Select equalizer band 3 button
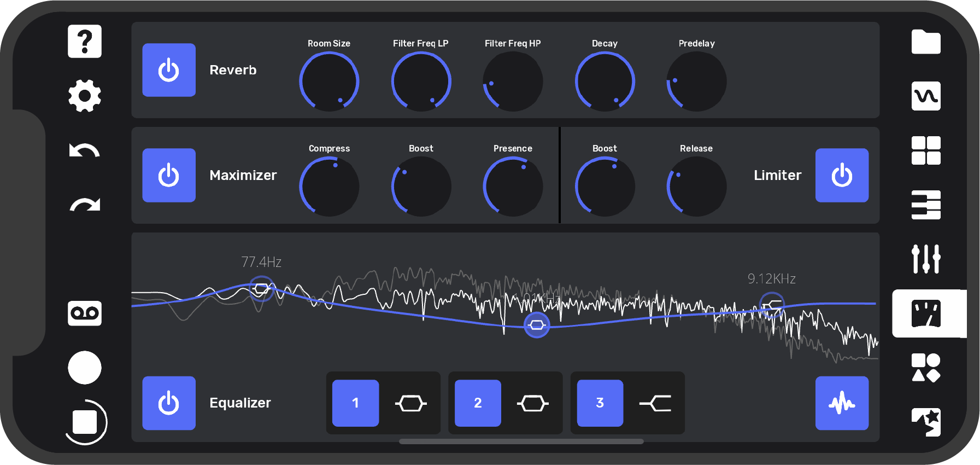 click(x=600, y=403)
